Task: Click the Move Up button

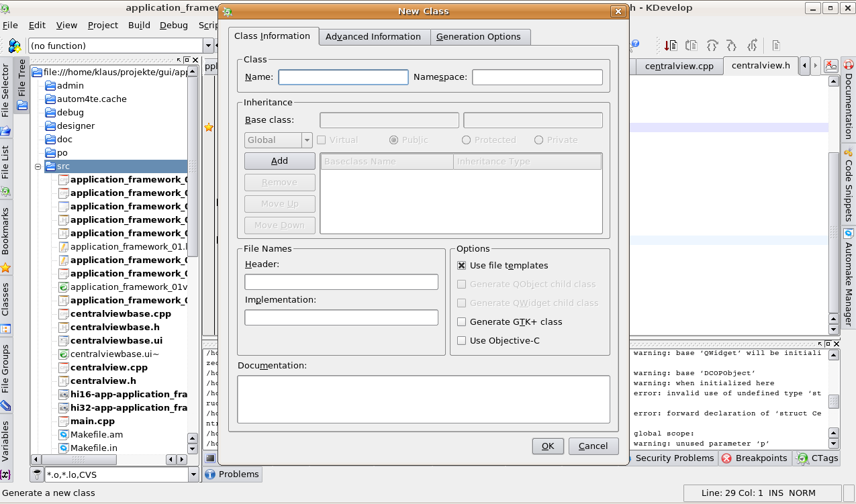Action: [x=280, y=204]
